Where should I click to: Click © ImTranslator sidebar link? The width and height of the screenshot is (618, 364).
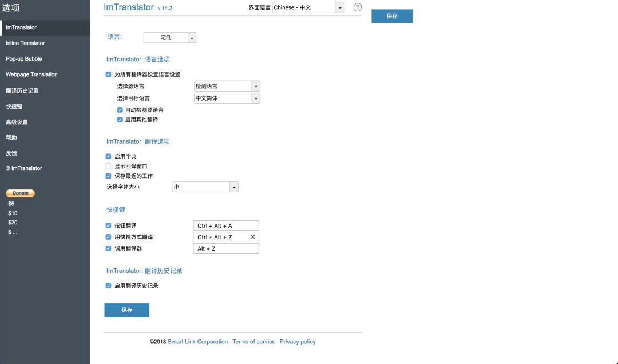[x=24, y=168]
